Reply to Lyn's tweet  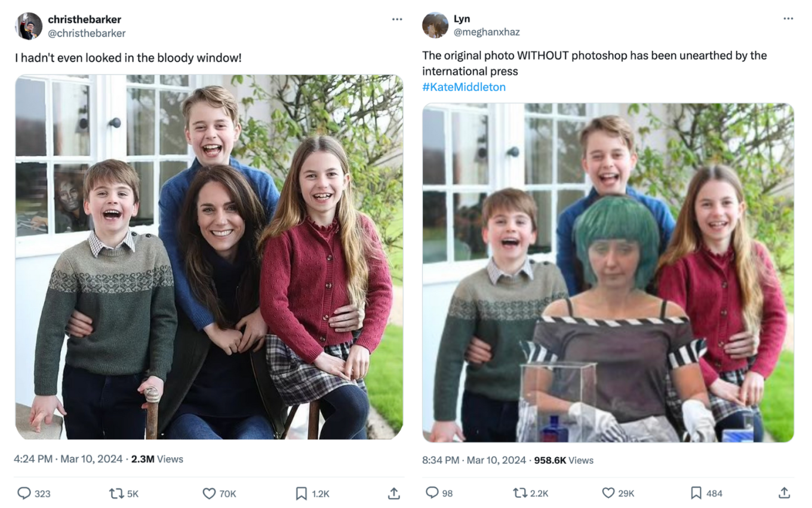[x=432, y=492]
